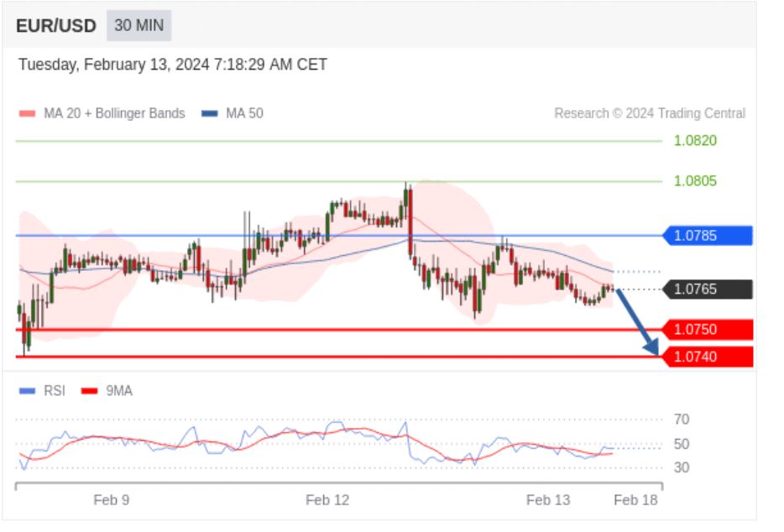
Task: Click the Feb 12 date axis label
Action: [x=327, y=500]
